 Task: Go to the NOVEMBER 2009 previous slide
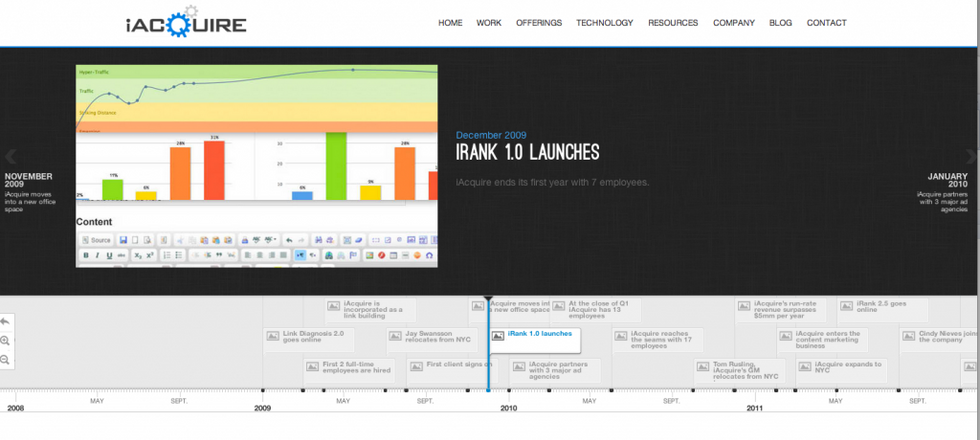pos(29,192)
